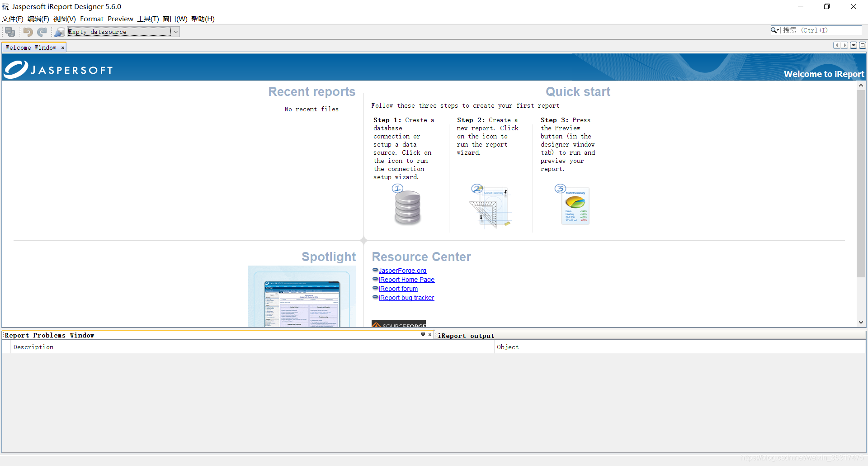Open the 视图(V) menu
This screenshot has width=868, height=466.
click(x=64, y=19)
